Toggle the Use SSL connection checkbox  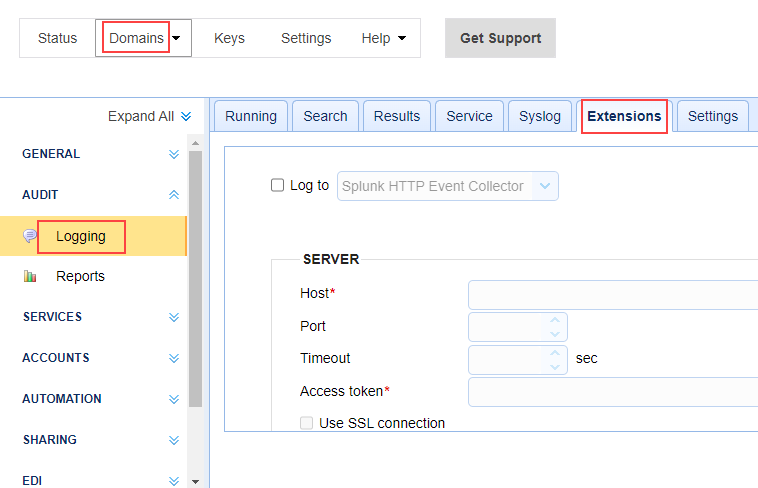coord(307,423)
